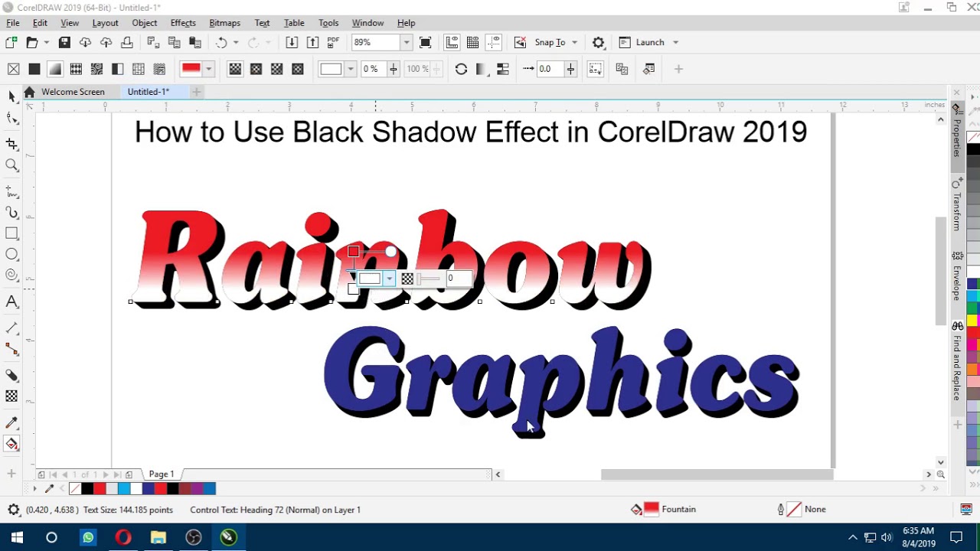
Task: Expand the Open file arrow dropdown
Action: point(46,42)
